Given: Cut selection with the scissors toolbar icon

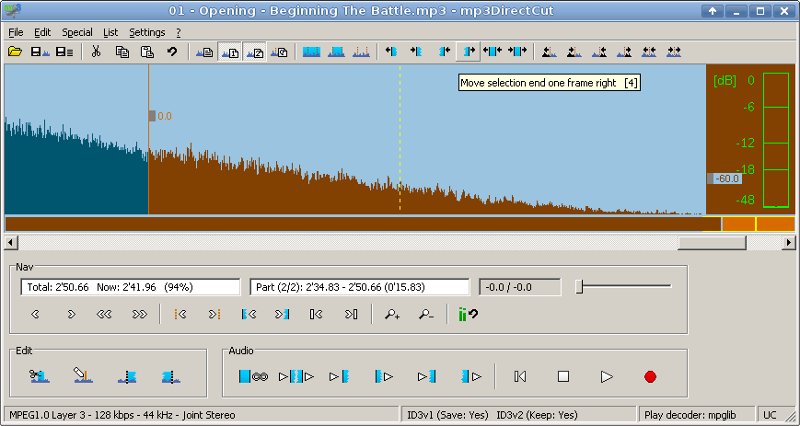Looking at the screenshot, I should [96, 52].
